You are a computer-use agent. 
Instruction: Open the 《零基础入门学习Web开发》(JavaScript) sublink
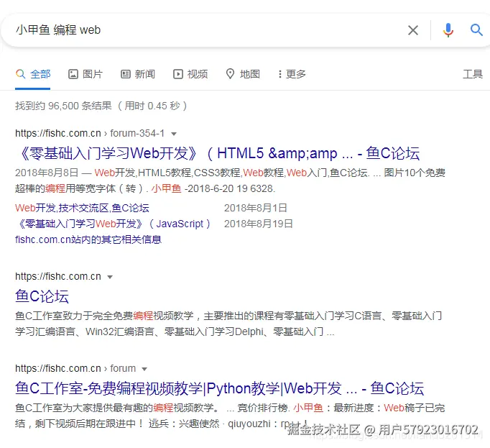(x=113, y=224)
